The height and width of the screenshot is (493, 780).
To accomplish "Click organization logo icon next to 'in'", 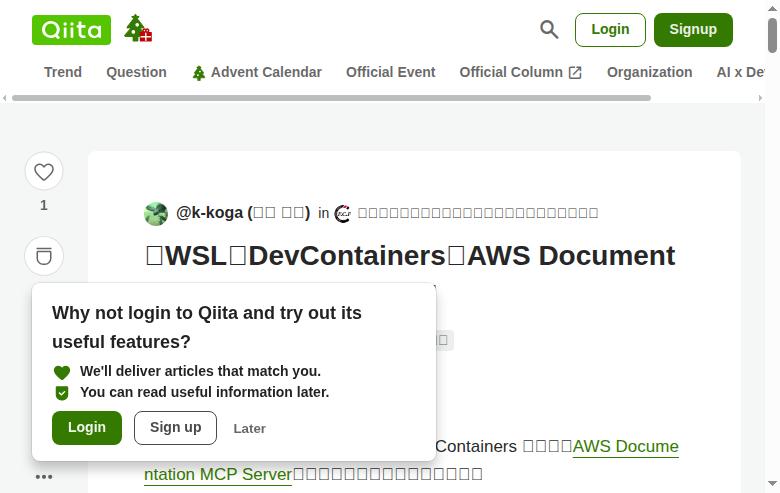I will (343, 213).
